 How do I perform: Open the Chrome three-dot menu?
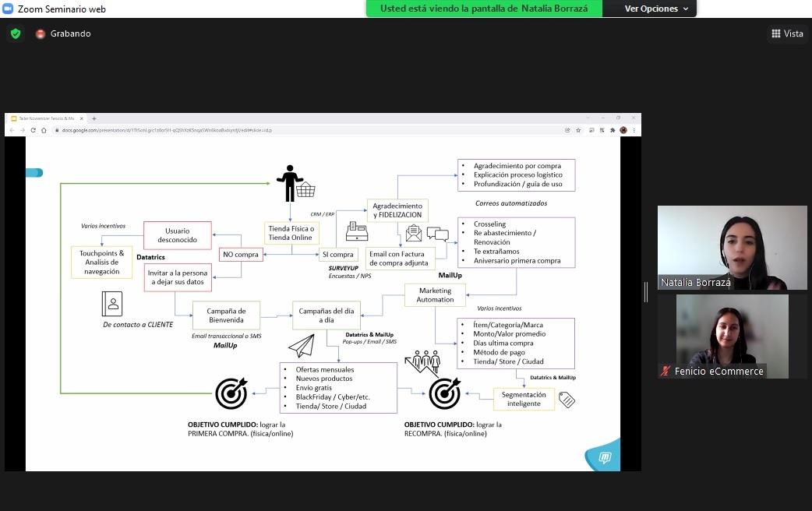(x=634, y=130)
